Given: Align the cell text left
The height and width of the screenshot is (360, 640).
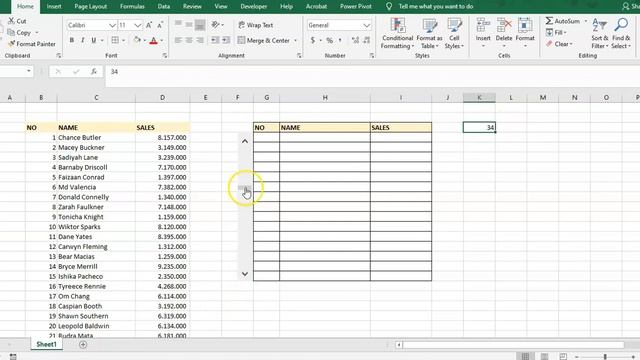Looking at the screenshot, I should pyautogui.click(x=178, y=40).
